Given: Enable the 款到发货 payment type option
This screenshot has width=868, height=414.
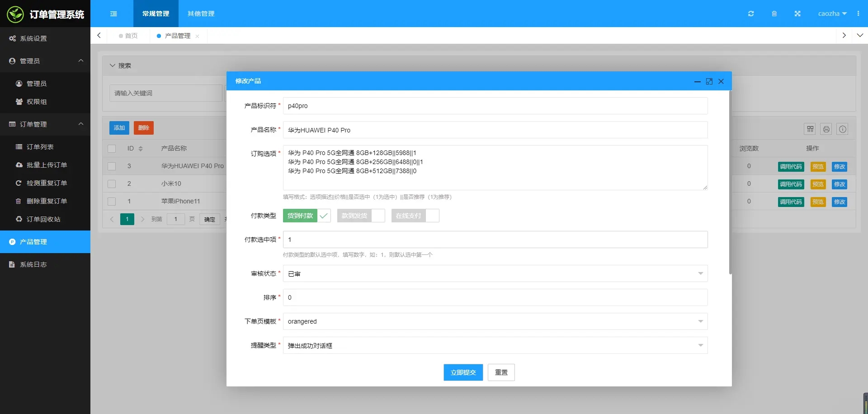Looking at the screenshot, I should 361,216.
